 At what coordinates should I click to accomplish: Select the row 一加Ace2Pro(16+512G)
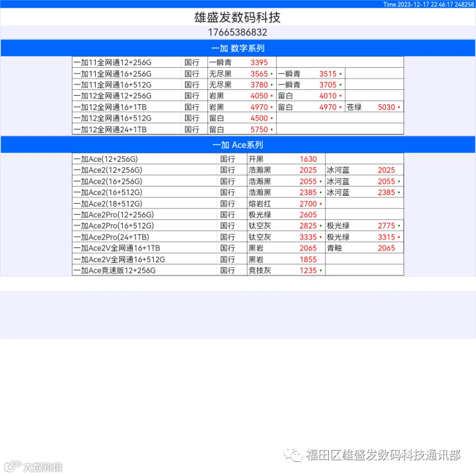[x=238, y=225]
